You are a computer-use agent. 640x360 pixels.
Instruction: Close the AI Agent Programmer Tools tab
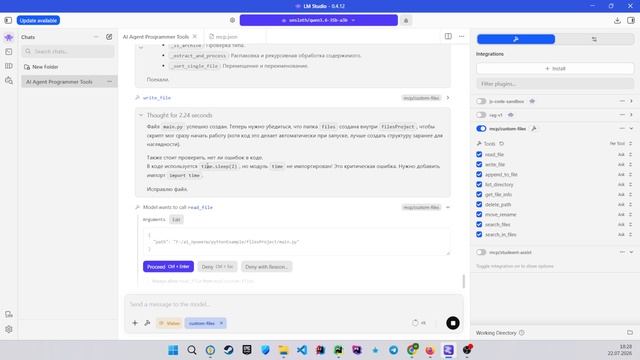pyautogui.click(x=195, y=36)
